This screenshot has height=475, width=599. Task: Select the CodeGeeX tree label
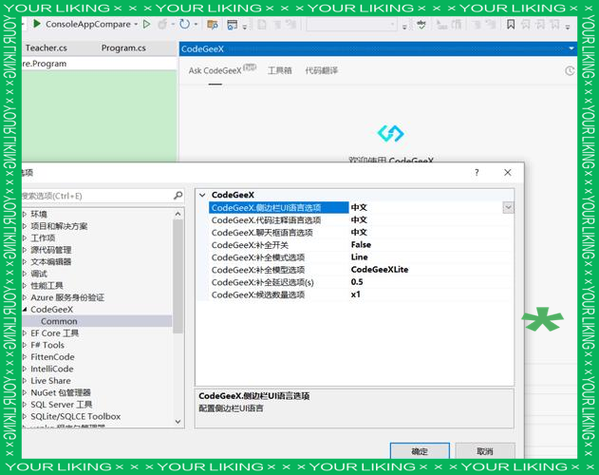52,309
